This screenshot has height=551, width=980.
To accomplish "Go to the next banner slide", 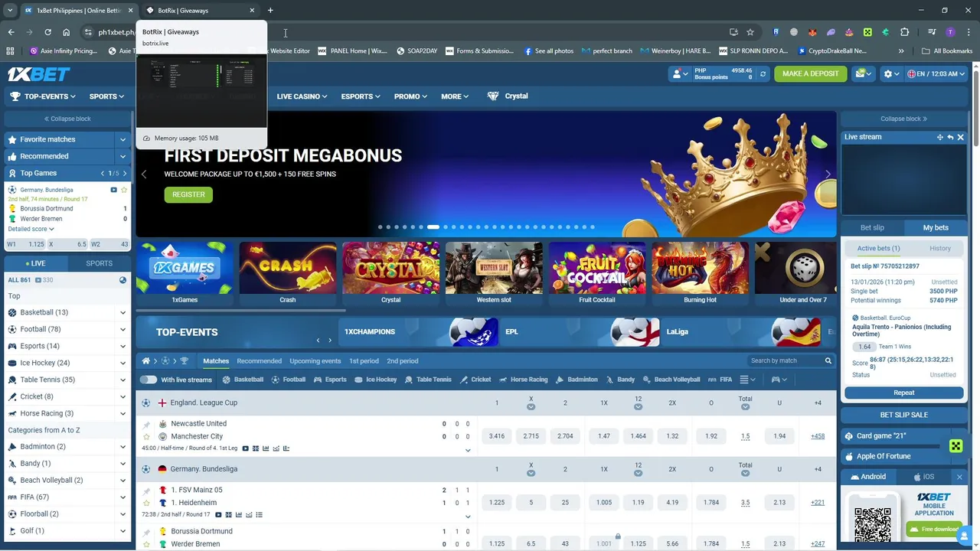I will [828, 174].
